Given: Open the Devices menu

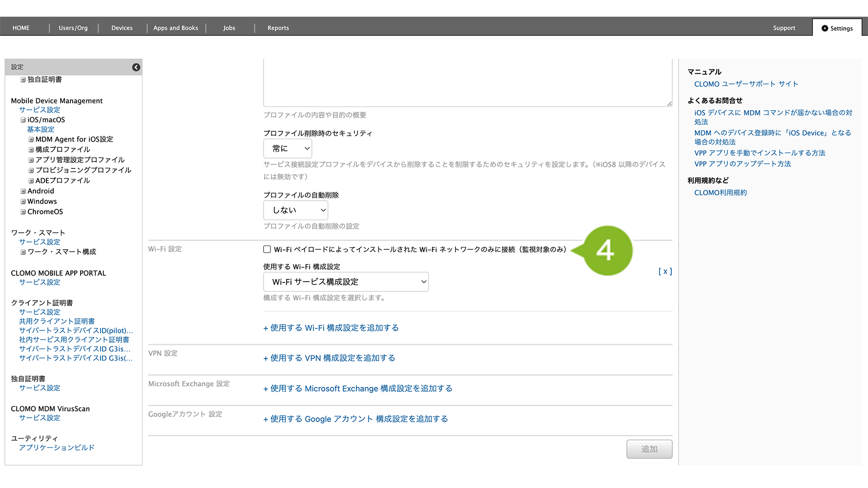Looking at the screenshot, I should (x=122, y=28).
